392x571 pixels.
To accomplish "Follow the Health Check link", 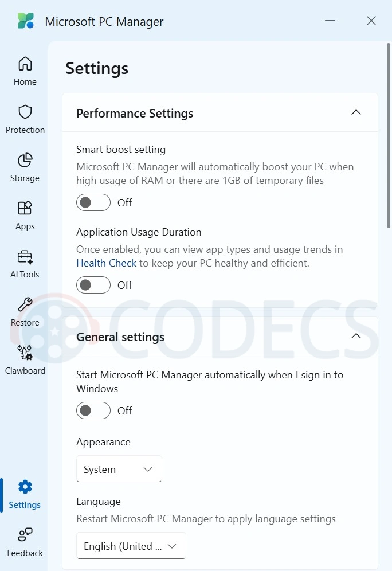I will (106, 263).
